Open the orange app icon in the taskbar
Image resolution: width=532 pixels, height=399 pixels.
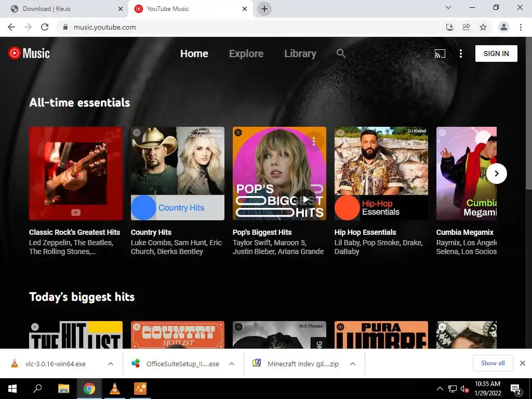click(140, 389)
